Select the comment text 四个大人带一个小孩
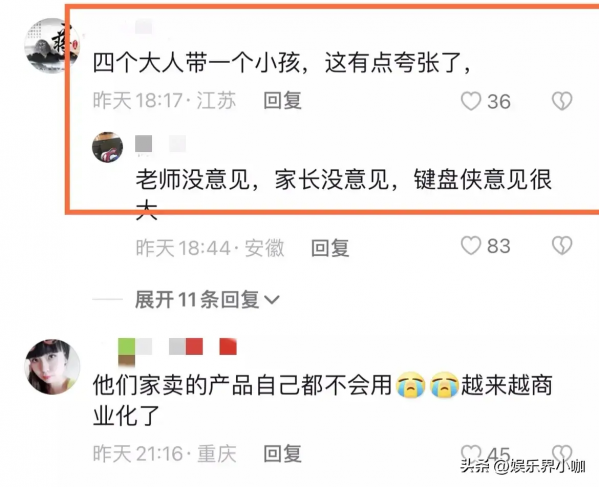600x487 pixels. coord(197,62)
